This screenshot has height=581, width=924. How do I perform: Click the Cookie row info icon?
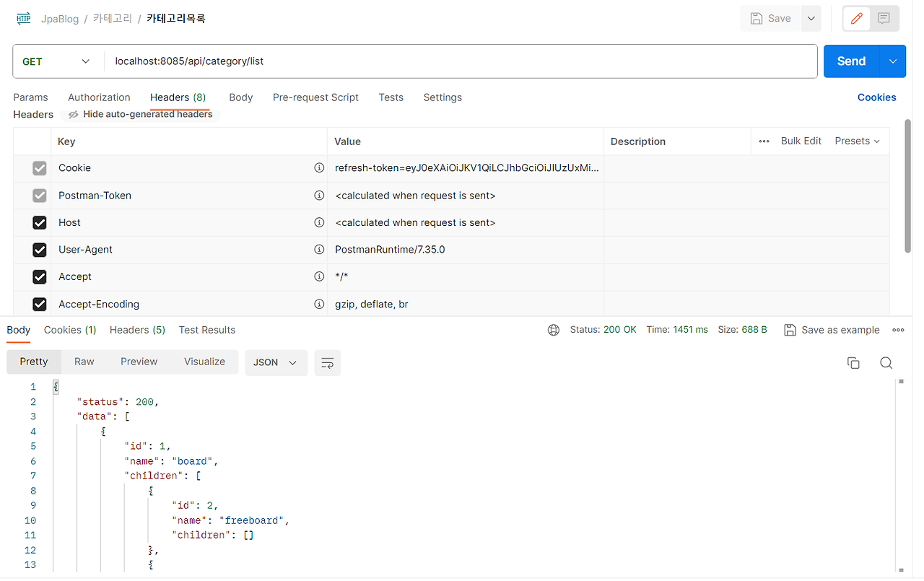pyautogui.click(x=319, y=167)
